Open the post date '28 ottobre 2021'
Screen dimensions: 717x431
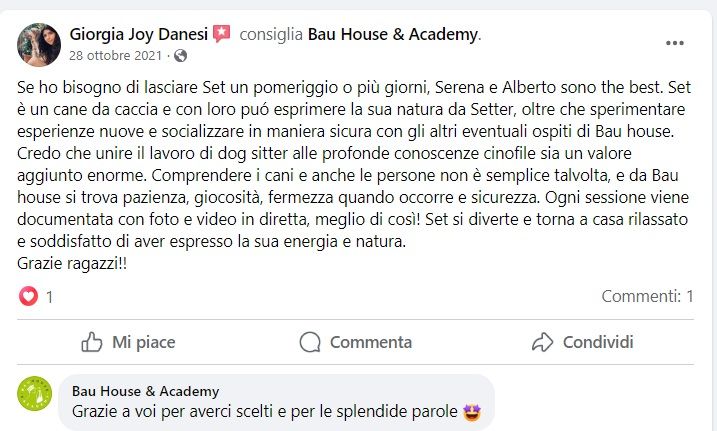tap(115, 55)
